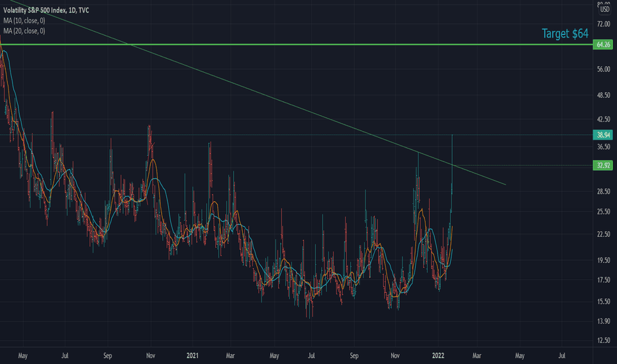The height and width of the screenshot is (364, 617).
Task: Click the Mar label left of May 2021
Action: tap(230, 355)
